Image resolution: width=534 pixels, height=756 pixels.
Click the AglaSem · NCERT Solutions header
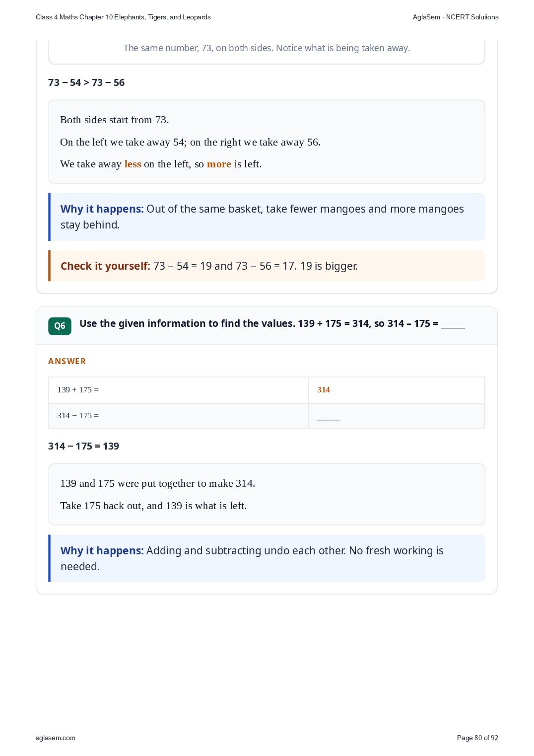point(456,17)
